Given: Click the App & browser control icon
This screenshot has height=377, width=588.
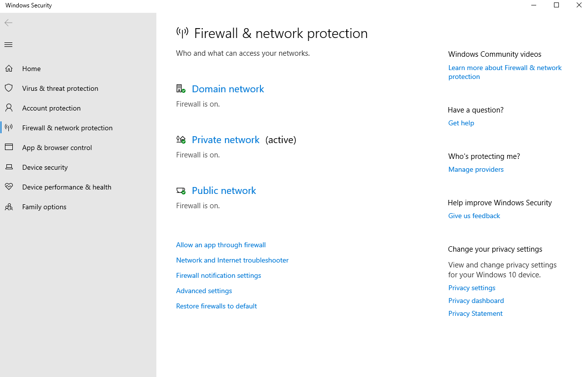Looking at the screenshot, I should coord(9,147).
